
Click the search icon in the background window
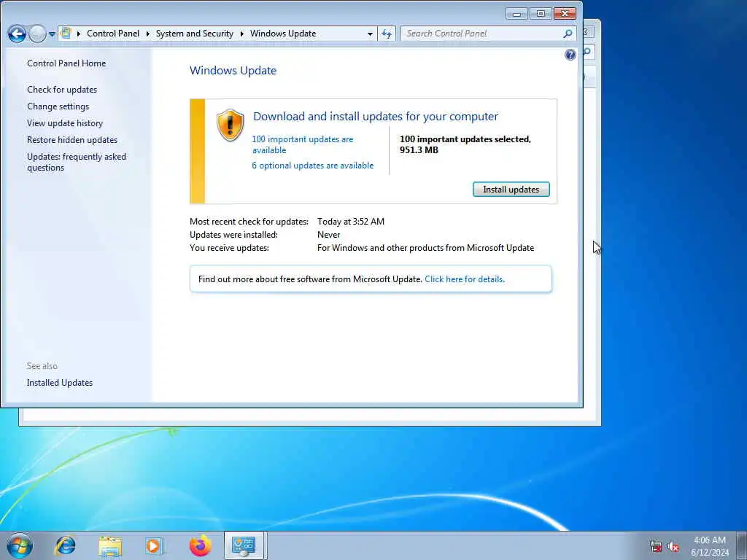(x=588, y=52)
